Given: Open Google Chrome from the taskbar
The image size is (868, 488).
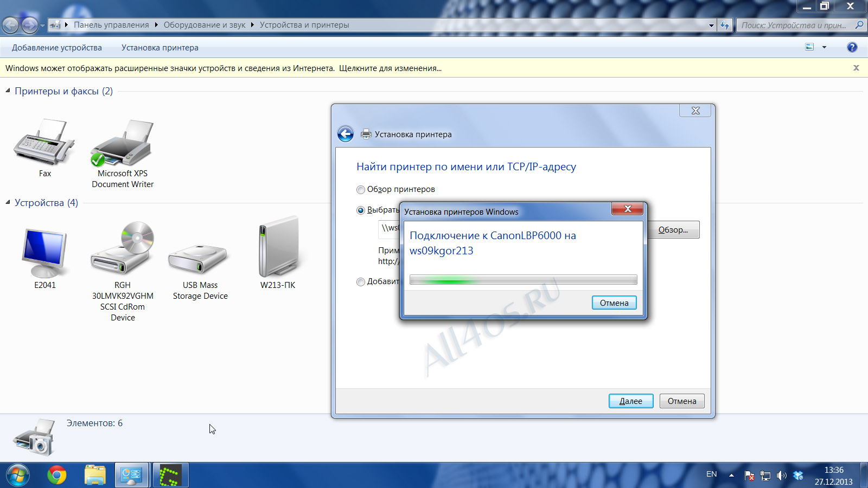Looking at the screenshot, I should pyautogui.click(x=56, y=476).
